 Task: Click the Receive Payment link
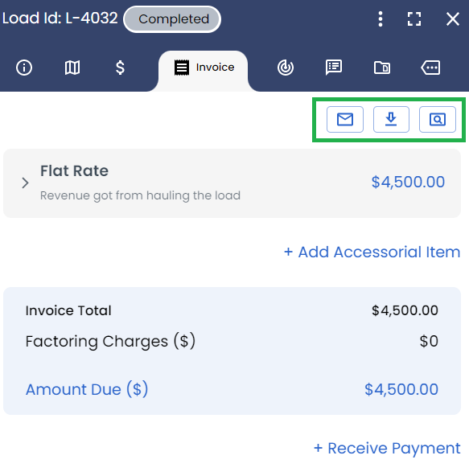(387, 448)
